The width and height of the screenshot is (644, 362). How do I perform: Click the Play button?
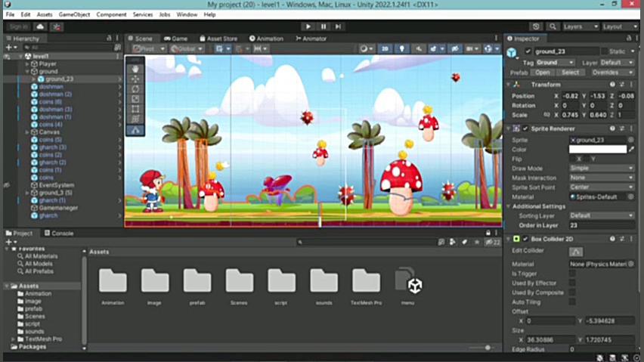[308, 26]
